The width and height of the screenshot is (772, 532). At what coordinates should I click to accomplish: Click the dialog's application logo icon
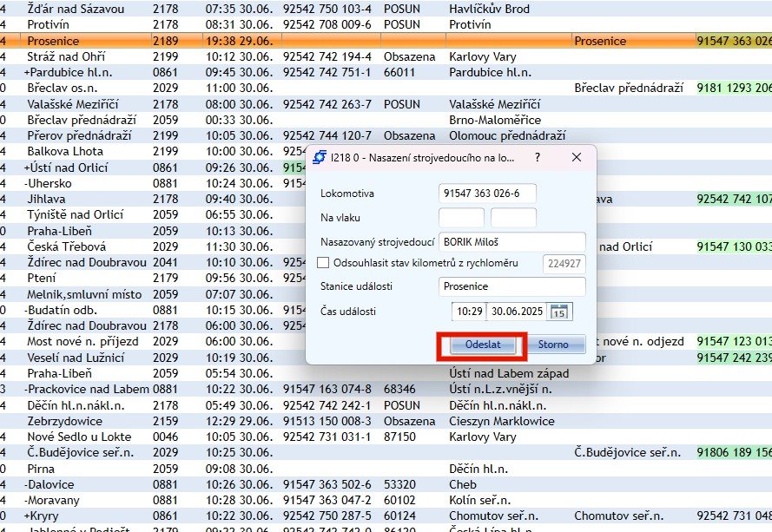tap(319, 158)
